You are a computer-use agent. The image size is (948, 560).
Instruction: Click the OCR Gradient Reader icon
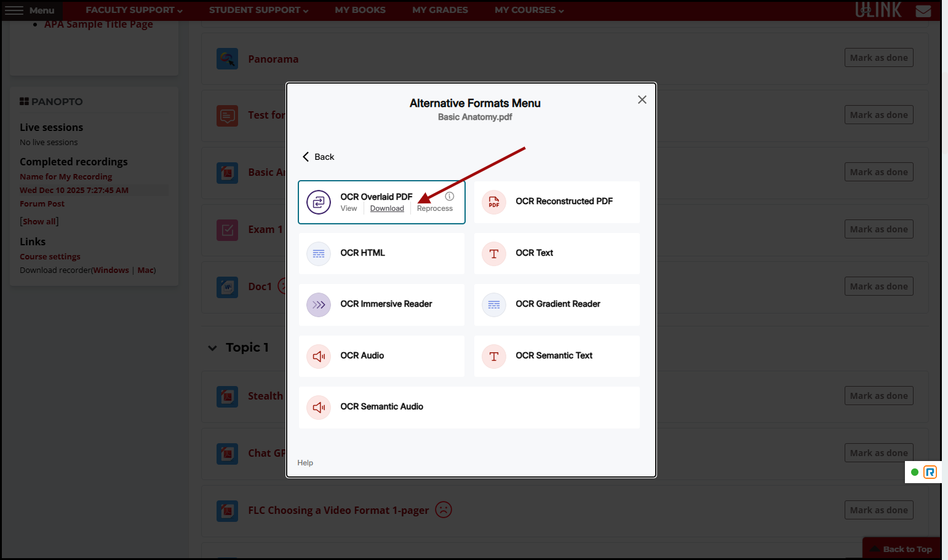pos(494,304)
